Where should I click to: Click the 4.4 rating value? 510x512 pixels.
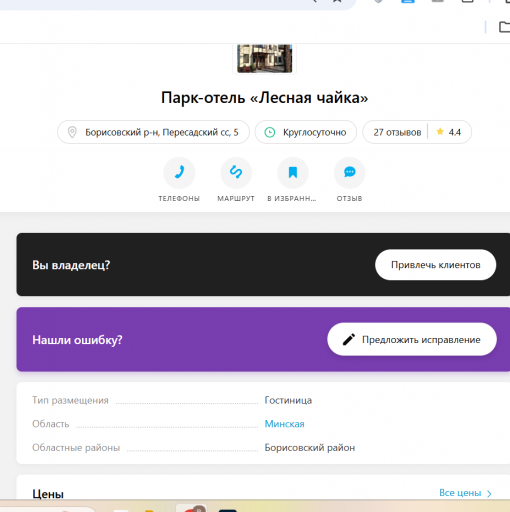click(455, 132)
